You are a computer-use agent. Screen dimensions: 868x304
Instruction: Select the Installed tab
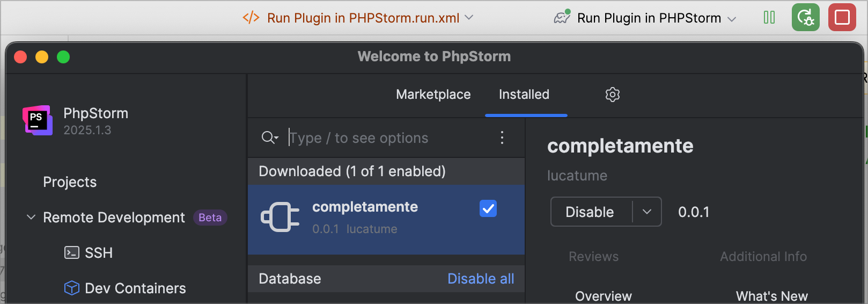[x=524, y=95]
